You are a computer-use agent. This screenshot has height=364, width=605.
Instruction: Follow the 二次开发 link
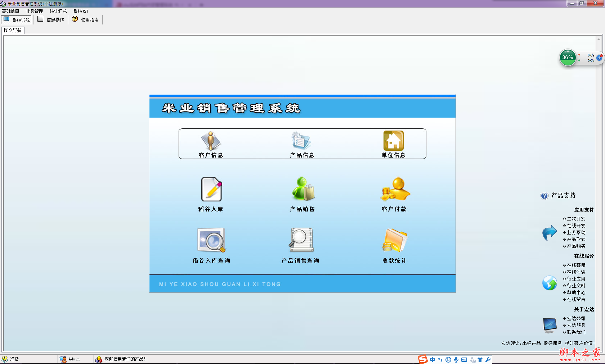576,219
